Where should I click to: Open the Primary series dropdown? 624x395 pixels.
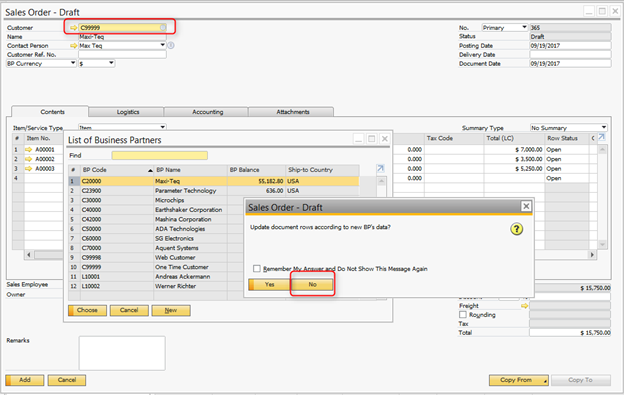(x=524, y=27)
